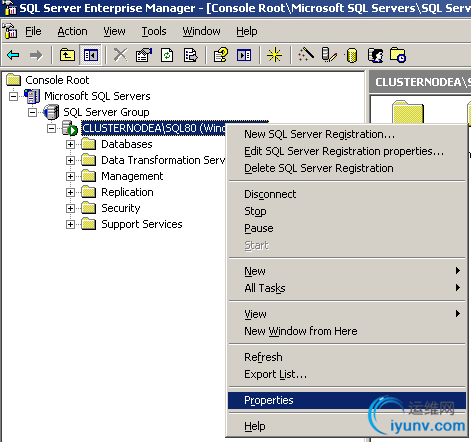Select the Console Root tree label
Screen dimensions: 471x442
click(57, 80)
